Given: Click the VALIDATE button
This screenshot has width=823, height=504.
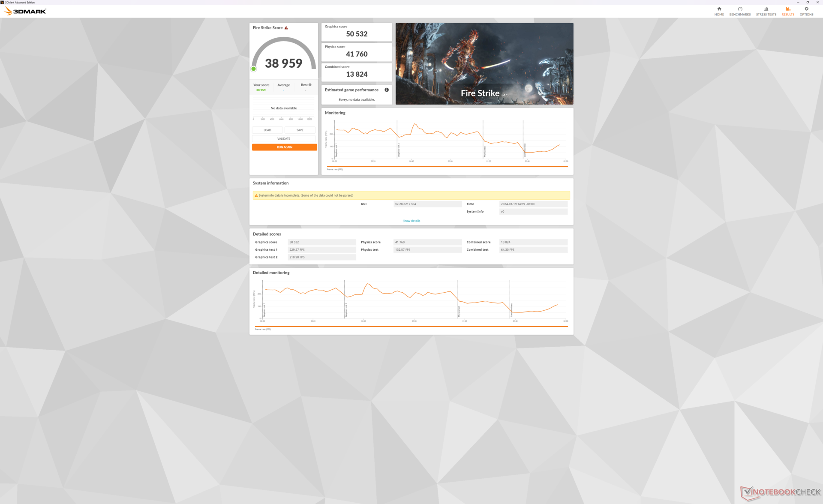Looking at the screenshot, I should pos(284,139).
